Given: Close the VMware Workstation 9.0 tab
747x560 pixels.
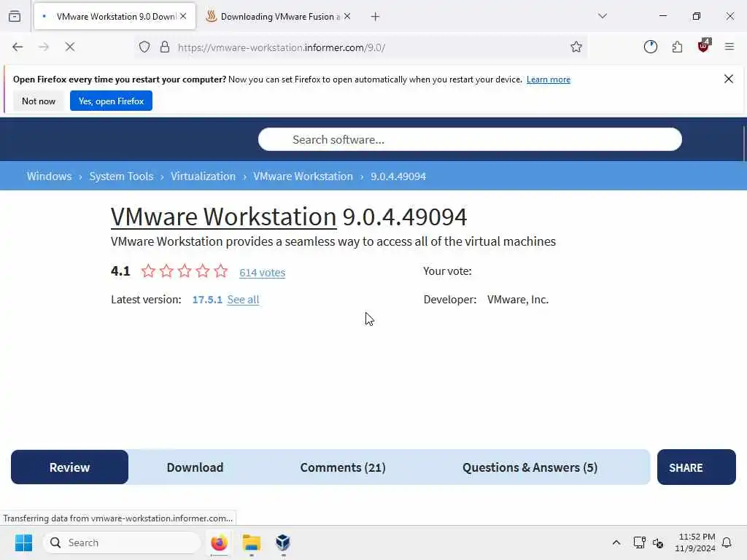Looking at the screenshot, I should pos(183,16).
